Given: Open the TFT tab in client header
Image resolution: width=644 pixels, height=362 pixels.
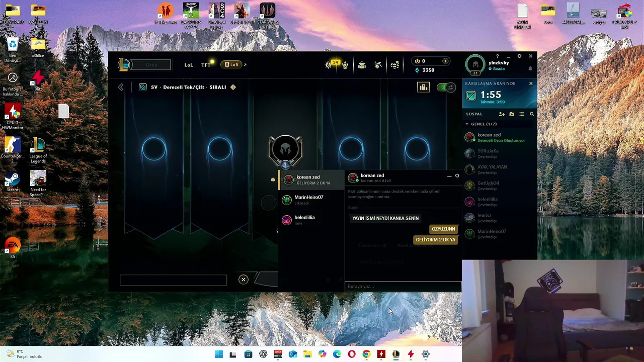Looking at the screenshot, I should tap(206, 65).
